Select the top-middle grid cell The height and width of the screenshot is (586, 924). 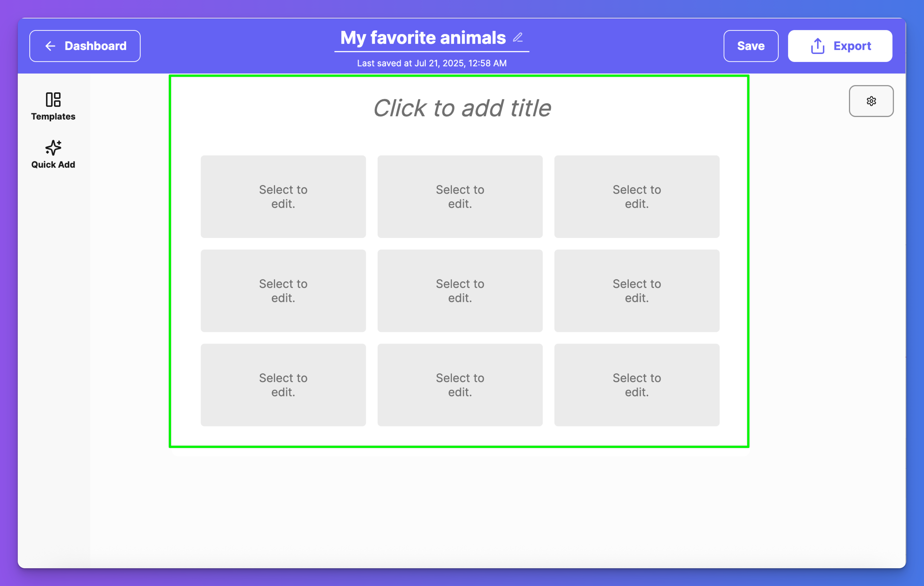[x=460, y=197]
